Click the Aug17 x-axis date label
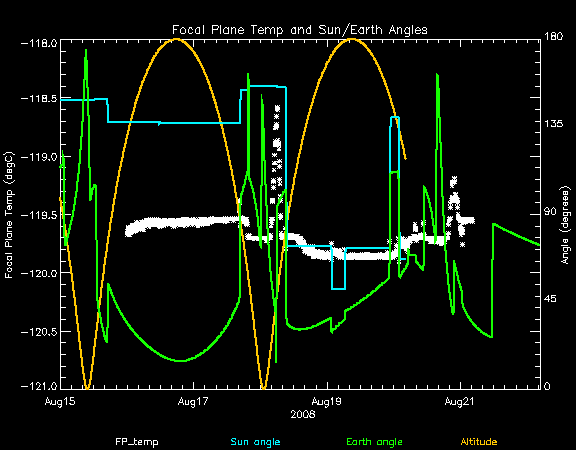 [193, 401]
